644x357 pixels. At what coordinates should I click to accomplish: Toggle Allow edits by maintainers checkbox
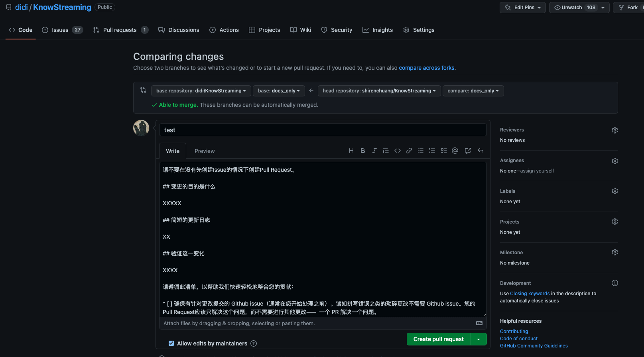[x=171, y=343]
